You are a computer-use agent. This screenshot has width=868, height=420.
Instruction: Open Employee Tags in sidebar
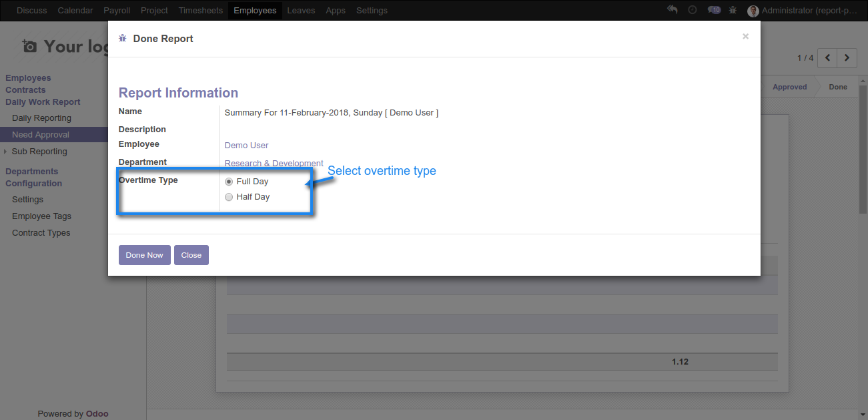pyautogui.click(x=41, y=216)
